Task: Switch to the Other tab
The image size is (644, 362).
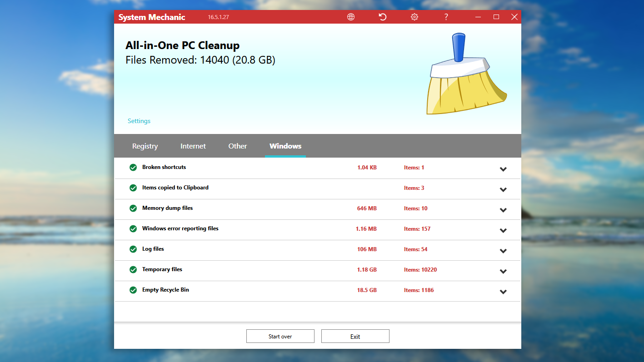Action: pyautogui.click(x=238, y=146)
